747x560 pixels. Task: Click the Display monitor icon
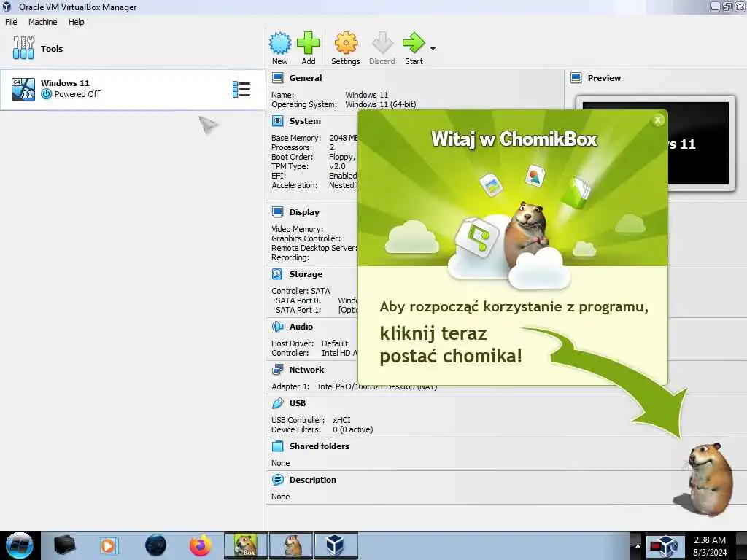click(278, 212)
